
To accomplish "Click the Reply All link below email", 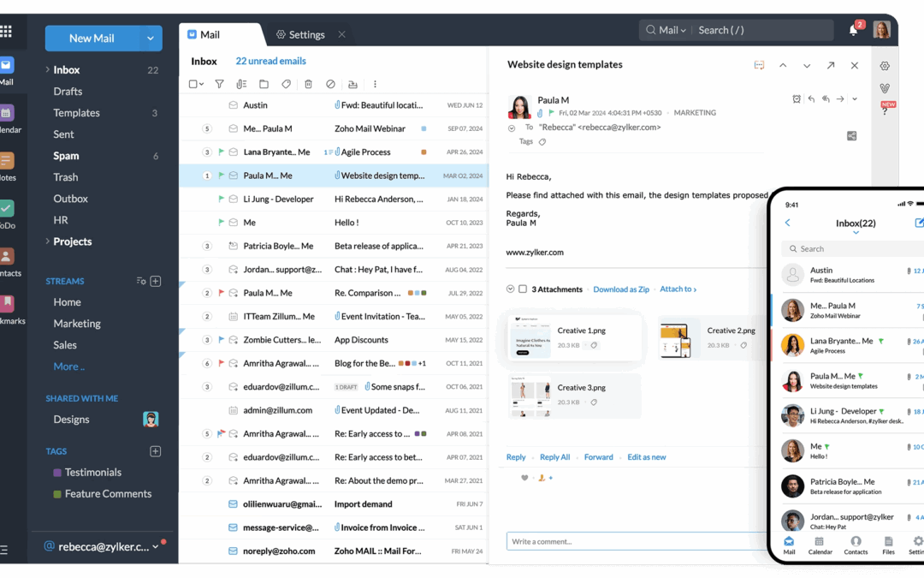I will [x=554, y=457].
